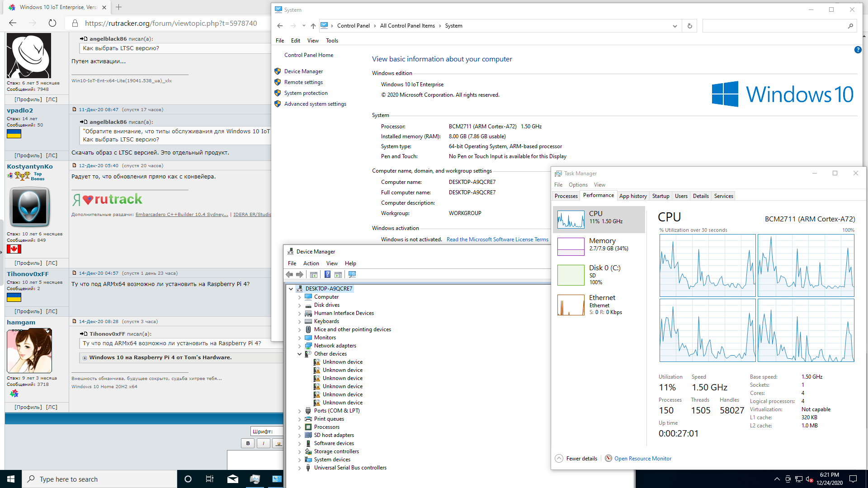Click refresh button in System address bar
868x488 pixels.
[690, 26]
